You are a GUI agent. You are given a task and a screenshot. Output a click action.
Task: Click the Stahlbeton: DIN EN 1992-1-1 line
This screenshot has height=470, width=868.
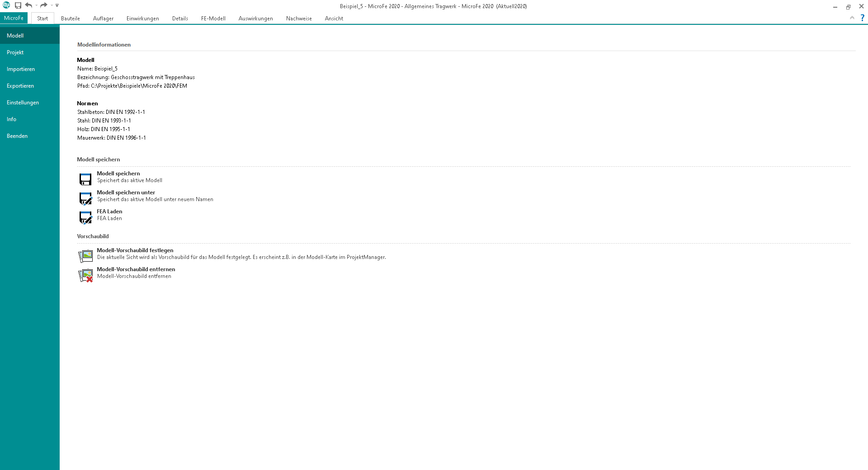click(111, 112)
